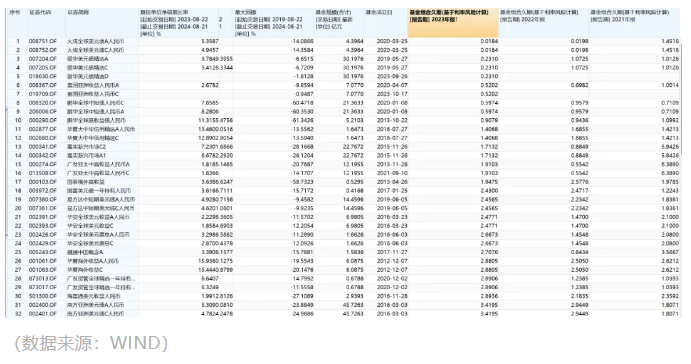Select fund code 019630.OF in row 5
This screenshot has width=691, height=364.
(x=43, y=77)
